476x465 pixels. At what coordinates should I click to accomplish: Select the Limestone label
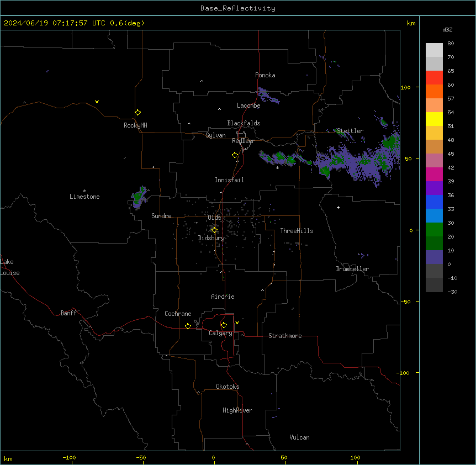[x=84, y=197]
